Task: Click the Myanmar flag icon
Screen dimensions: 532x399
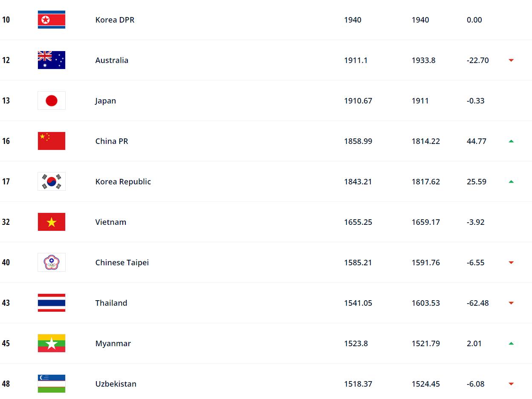Action: [x=52, y=343]
